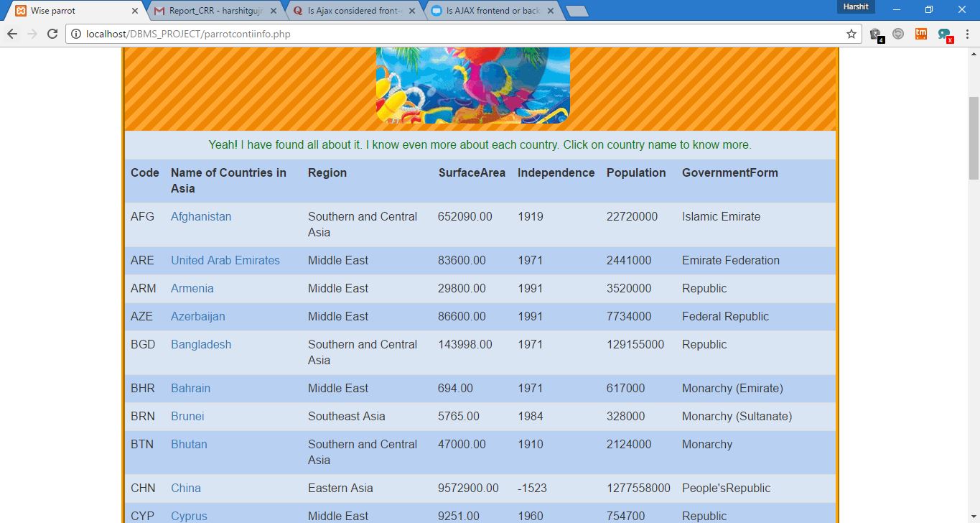The height and width of the screenshot is (523, 980).
Task: Click the BTN code cell
Action: [142, 444]
